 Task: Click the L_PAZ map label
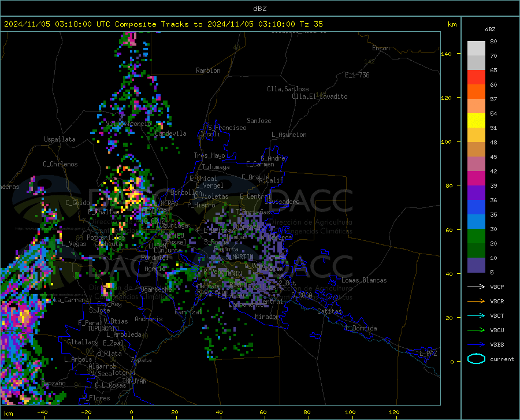428,354
